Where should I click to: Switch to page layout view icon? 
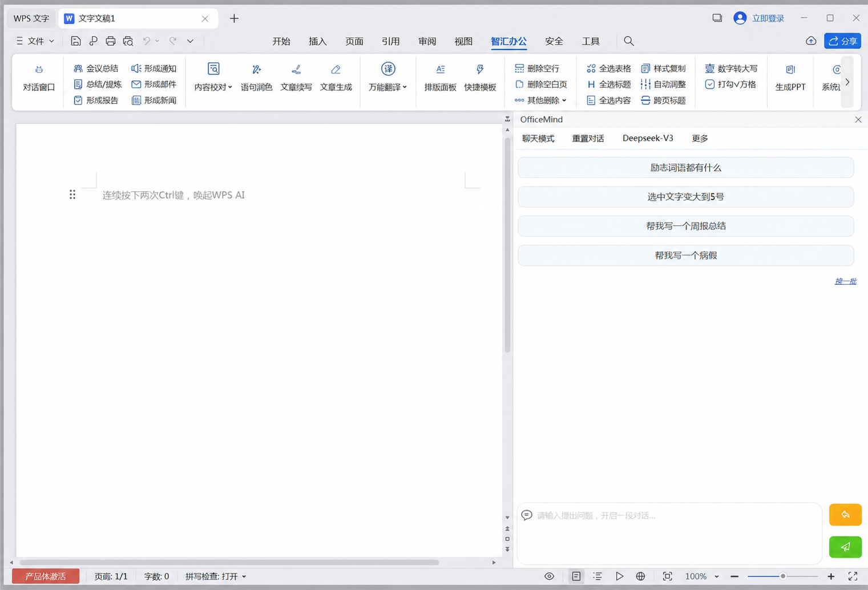tap(576, 576)
